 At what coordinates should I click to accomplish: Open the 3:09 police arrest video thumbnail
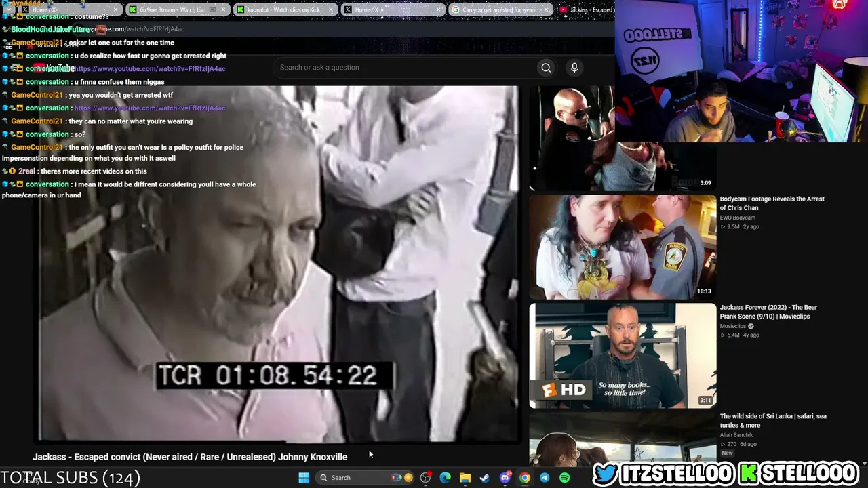[x=623, y=139]
